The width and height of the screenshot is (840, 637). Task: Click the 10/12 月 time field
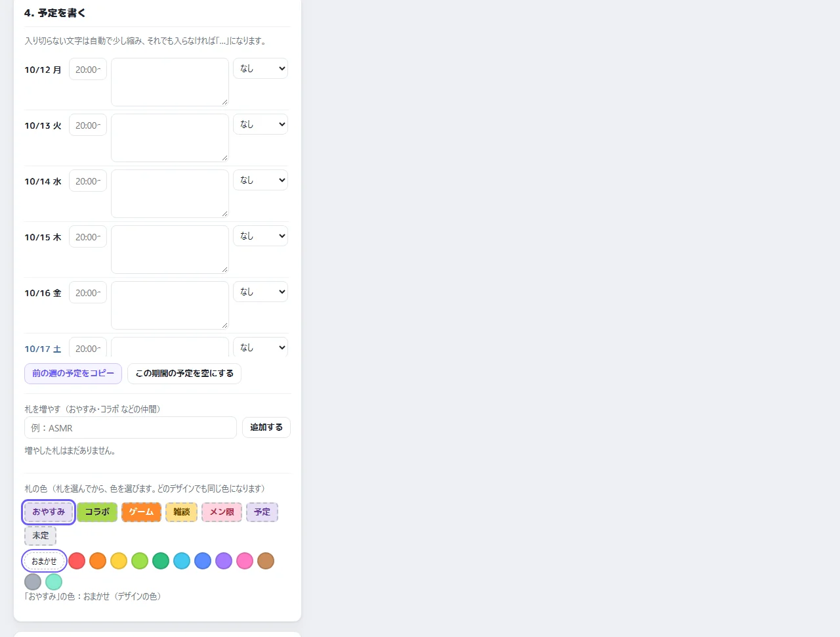pyautogui.click(x=88, y=69)
